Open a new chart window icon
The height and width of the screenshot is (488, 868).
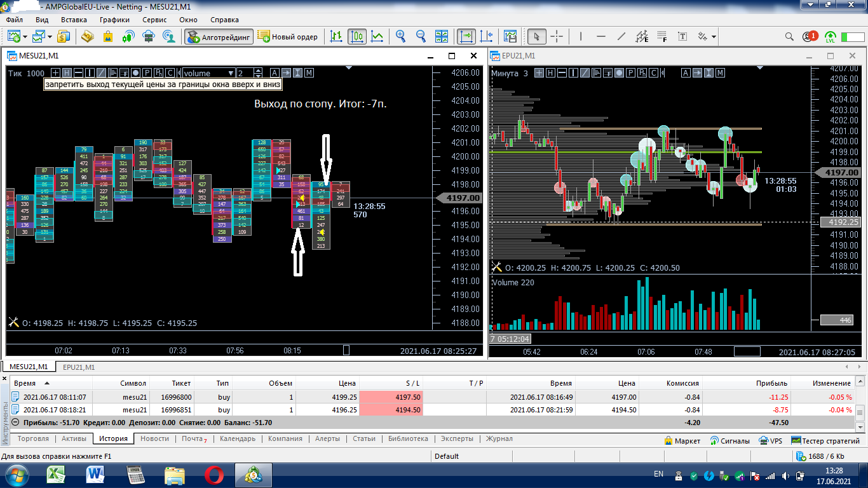[x=14, y=36]
